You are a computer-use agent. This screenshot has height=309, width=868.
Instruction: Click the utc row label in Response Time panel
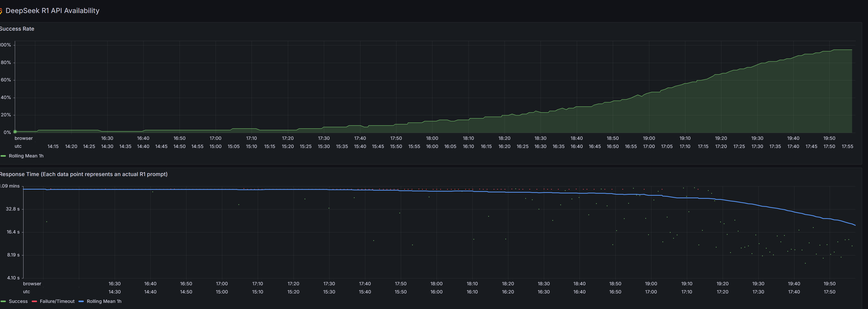click(x=26, y=292)
